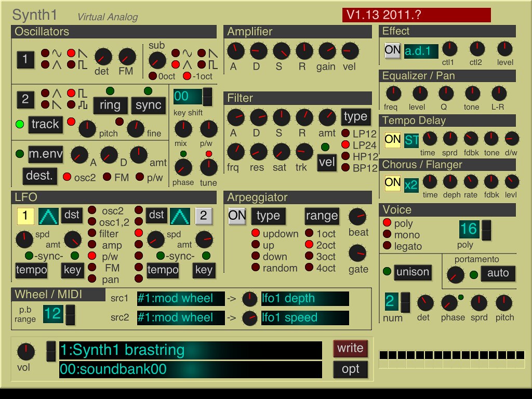Click the master vol knob
The image size is (532, 399).
pos(26,352)
